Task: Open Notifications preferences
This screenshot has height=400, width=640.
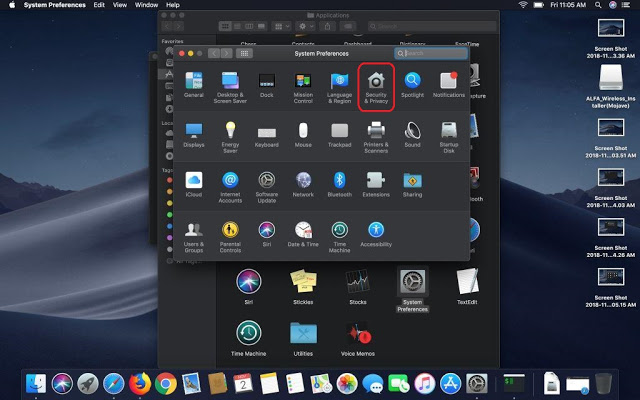Action: coord(448,82)
